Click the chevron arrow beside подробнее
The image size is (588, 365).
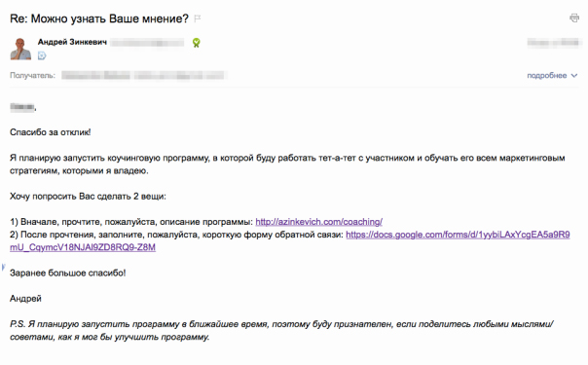click(574, 76)
